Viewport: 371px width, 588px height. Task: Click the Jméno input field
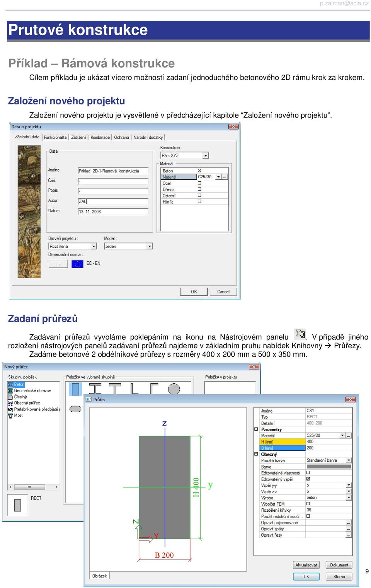pos(113,171)
